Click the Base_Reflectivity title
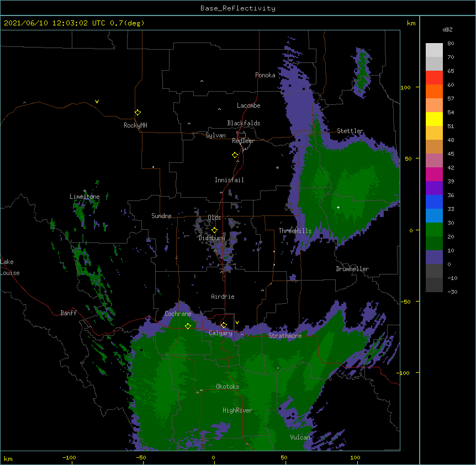476x465 pixels. [x=238, y=8]
